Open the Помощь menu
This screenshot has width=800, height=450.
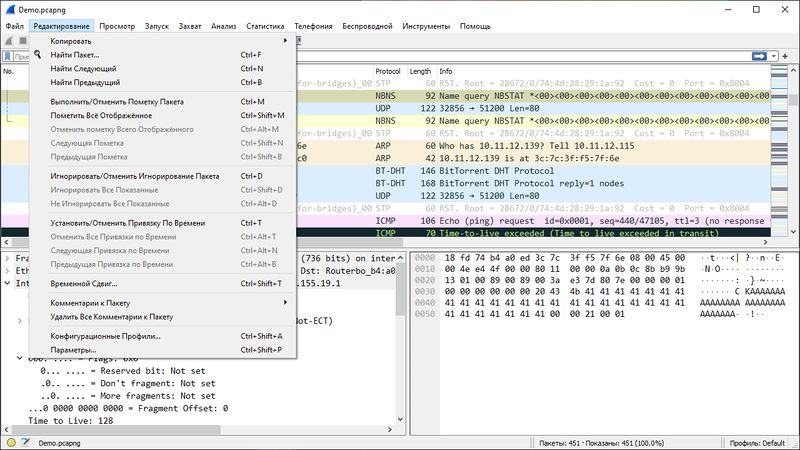[475, 26]
